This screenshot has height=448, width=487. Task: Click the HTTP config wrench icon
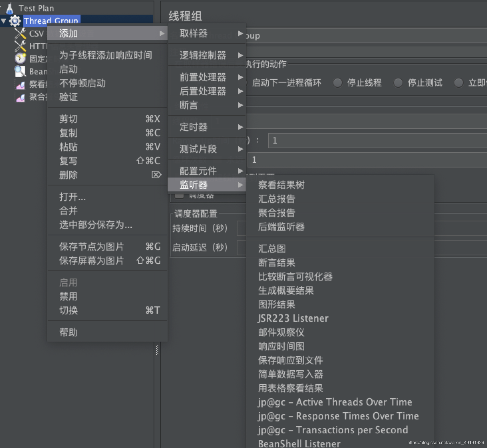(20, 46)
